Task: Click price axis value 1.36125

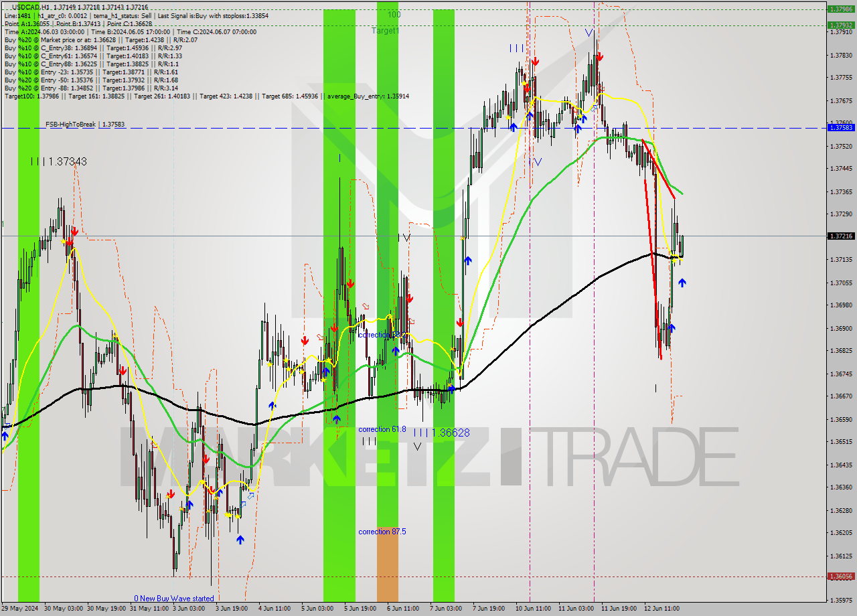Action: [841, 556]
